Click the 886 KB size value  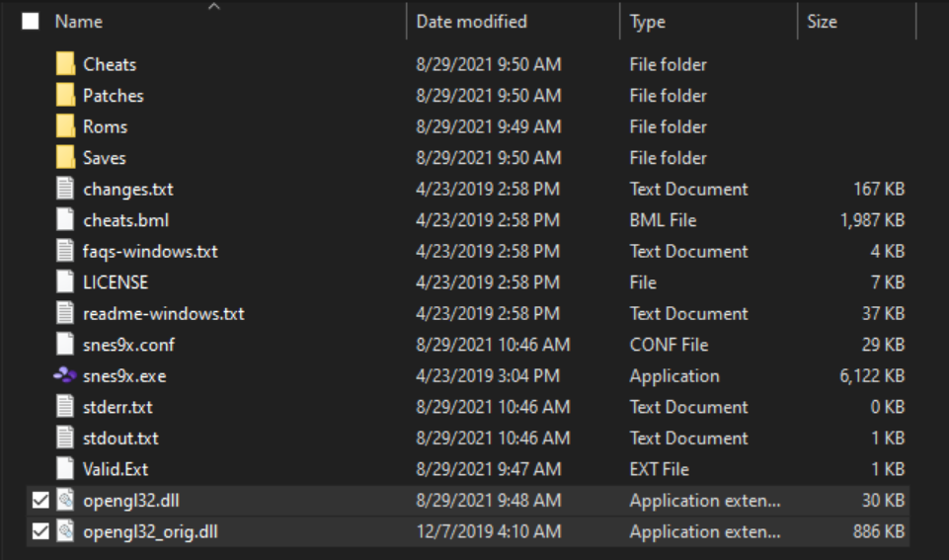(879, 531)
